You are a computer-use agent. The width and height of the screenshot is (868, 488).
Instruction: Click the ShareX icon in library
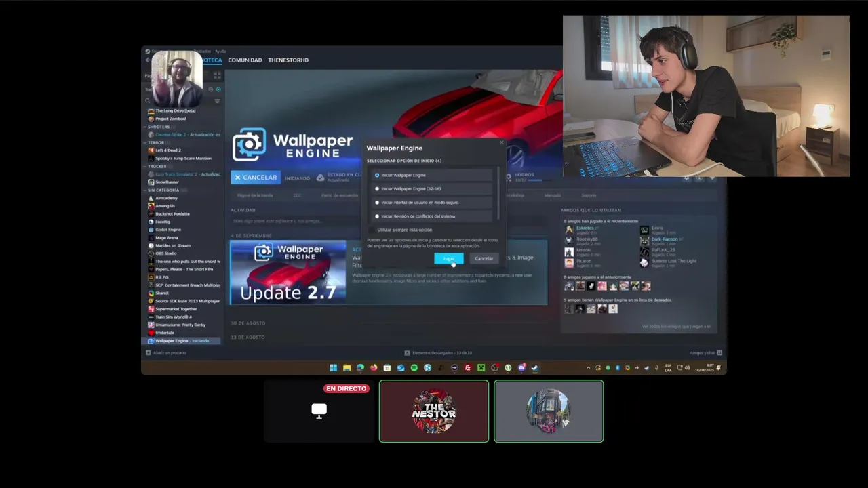point(151,293)
